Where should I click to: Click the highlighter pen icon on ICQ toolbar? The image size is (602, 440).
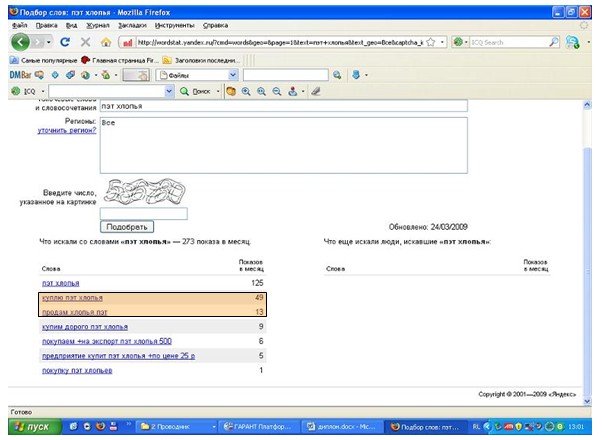click(316, 91)
